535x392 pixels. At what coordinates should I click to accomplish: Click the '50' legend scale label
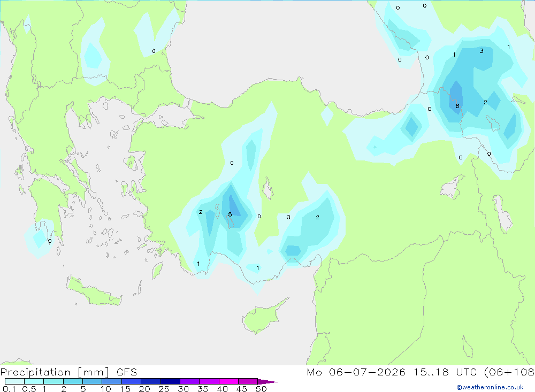pyautogui.click(x=261, y=389)
